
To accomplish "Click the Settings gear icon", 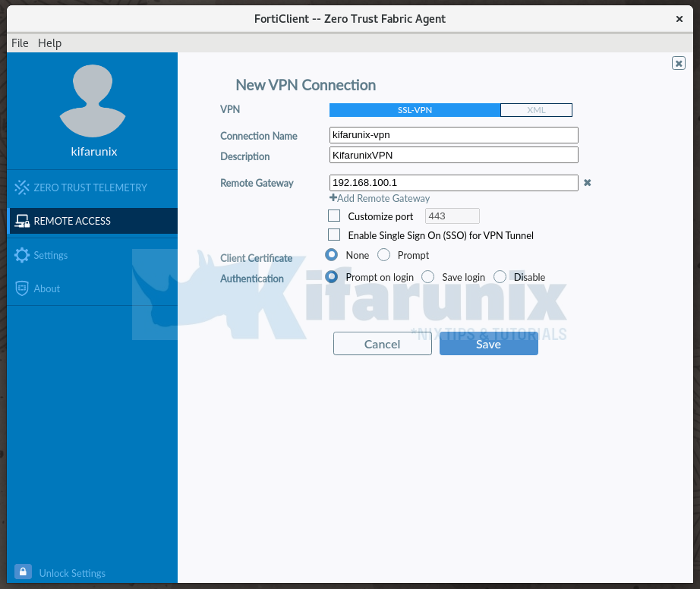I will tap(22, 255).
